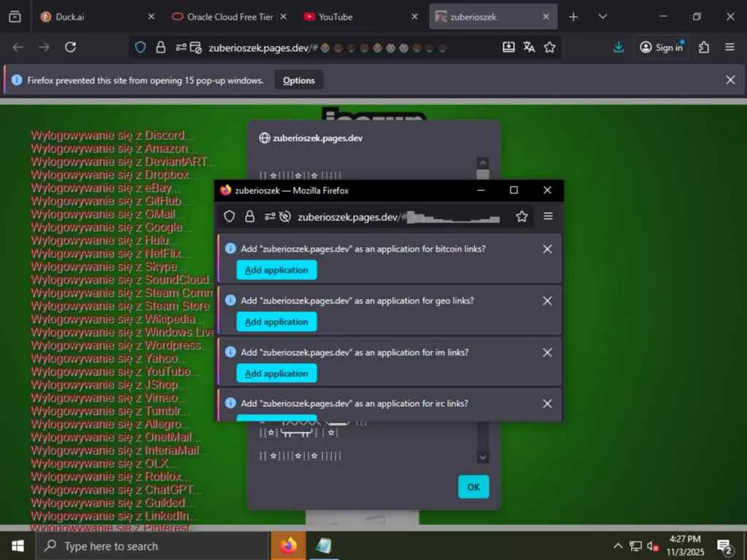Click shield icon in popup Firefox window
Screen dimensions: 747x560
229,217
